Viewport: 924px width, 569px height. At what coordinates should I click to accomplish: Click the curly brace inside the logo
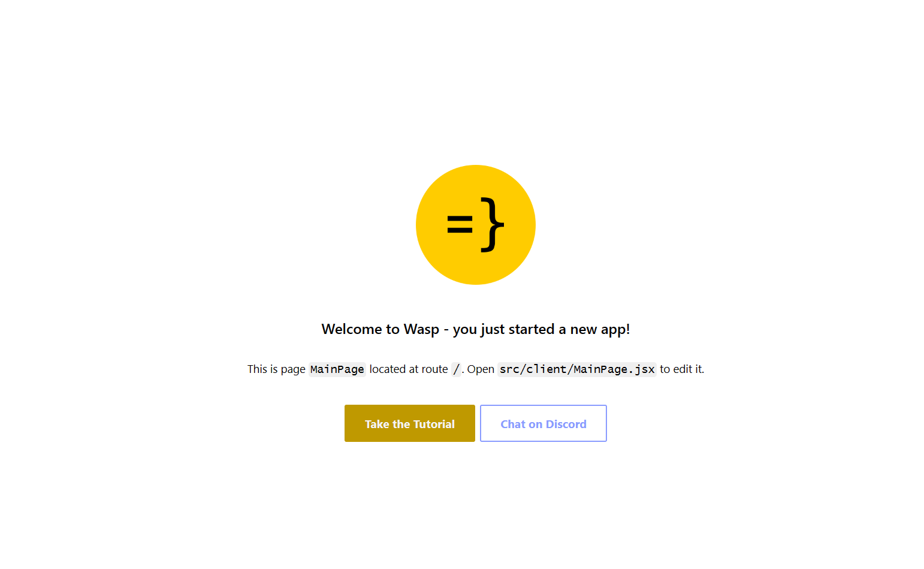[x=492, y=225]
